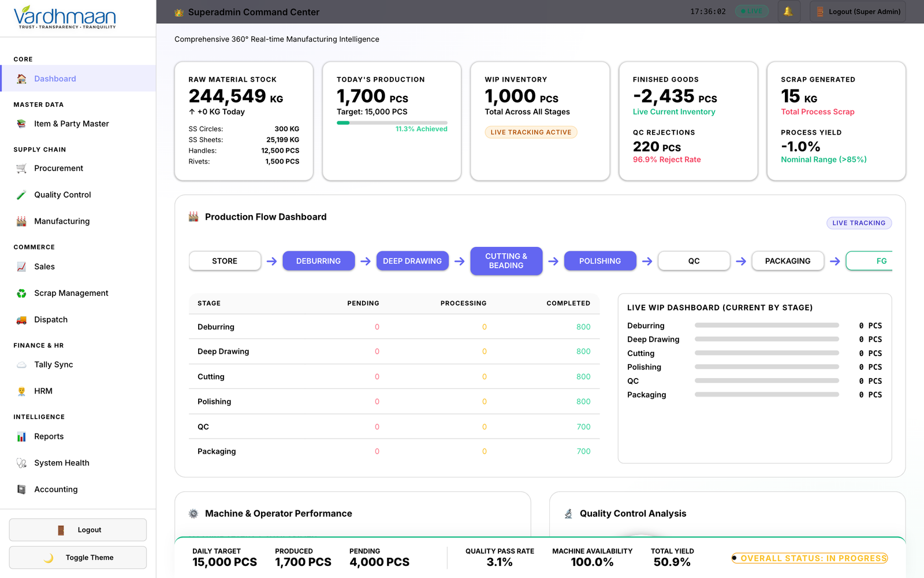Click Logout (Super Admin) in header
Image resolution: width=924 pixels, height=578 pixels.
858,12
